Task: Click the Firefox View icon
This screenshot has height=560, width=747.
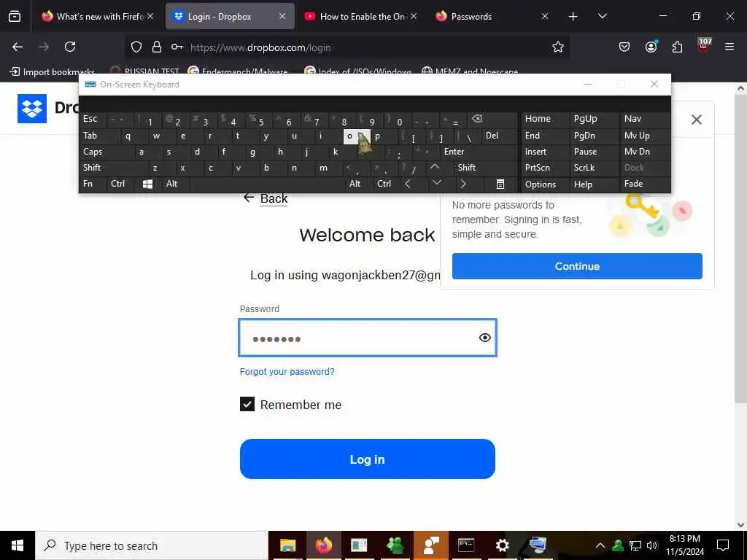Action: [x=15, y=17]
